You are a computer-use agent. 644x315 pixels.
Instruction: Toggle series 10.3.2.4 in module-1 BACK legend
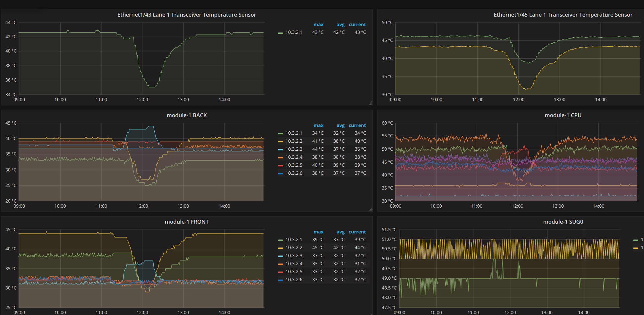(294, 157)
